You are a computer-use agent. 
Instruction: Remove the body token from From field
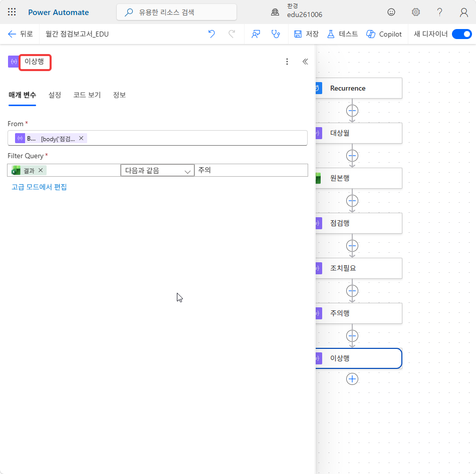(81, 138)
